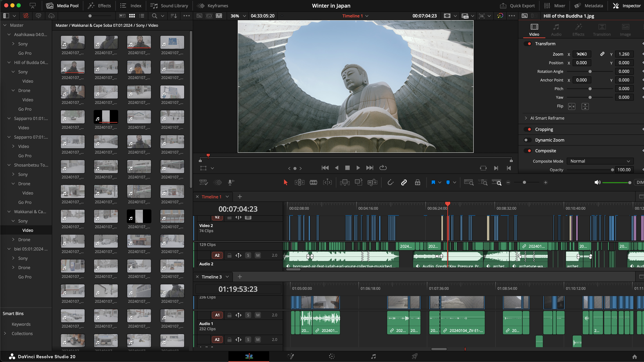Expand the AI Smart Reframe section
Screen dimensions: 644x362
pyautogui.click(x=526, y=118)
